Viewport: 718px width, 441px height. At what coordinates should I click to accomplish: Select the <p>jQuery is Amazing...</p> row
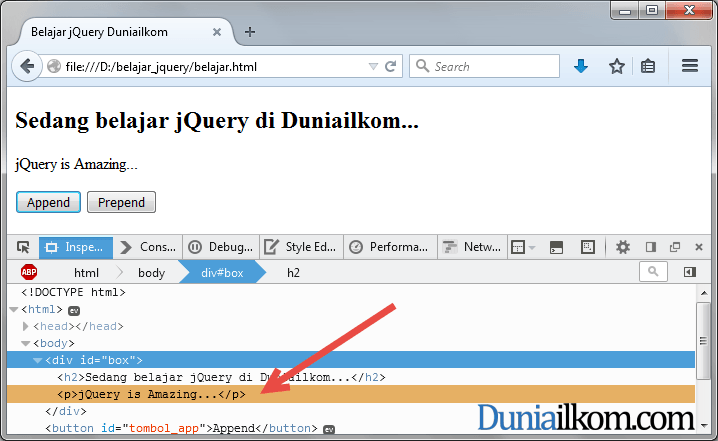click(351, 394)
